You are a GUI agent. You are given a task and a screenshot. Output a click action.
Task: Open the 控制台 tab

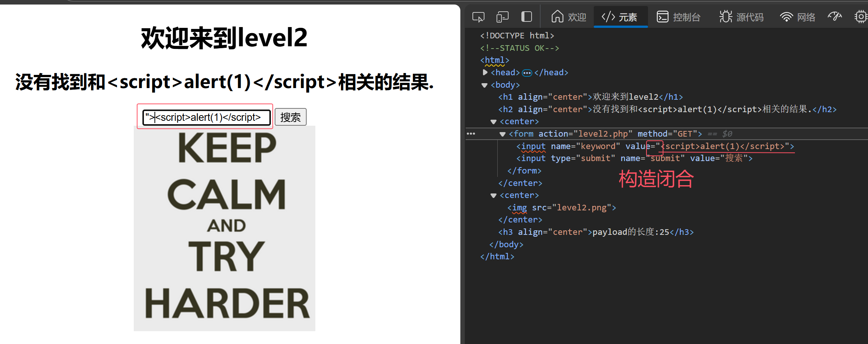(679, 17)
